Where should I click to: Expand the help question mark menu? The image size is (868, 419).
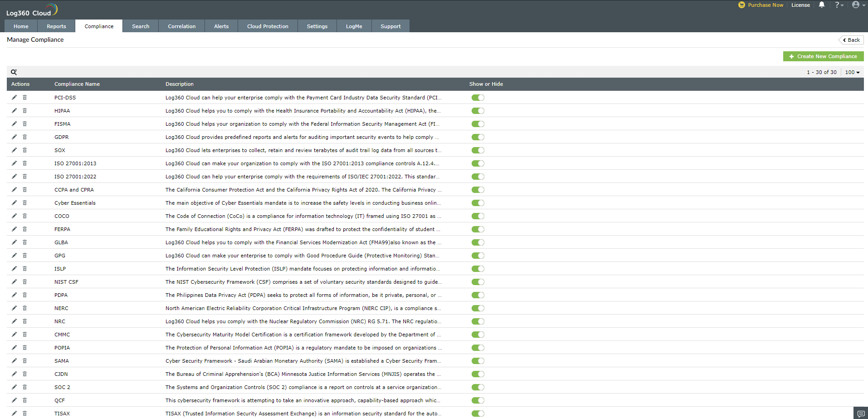point(839,5)
